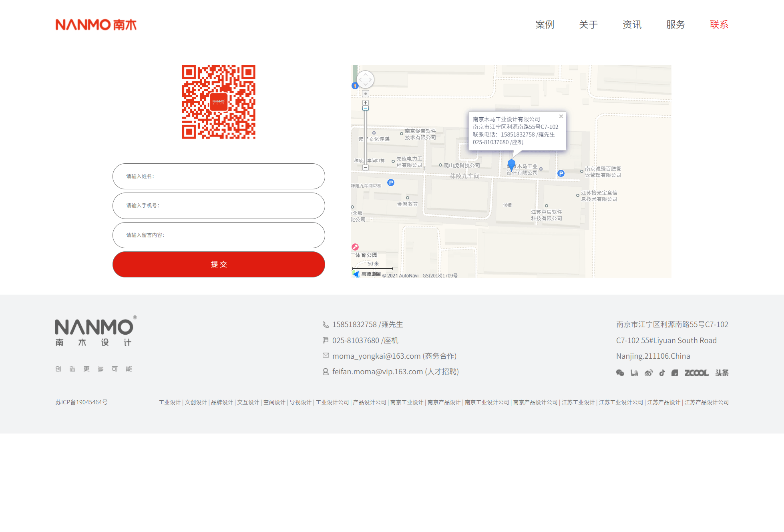Click the blue location pin on map

point(511,165)
